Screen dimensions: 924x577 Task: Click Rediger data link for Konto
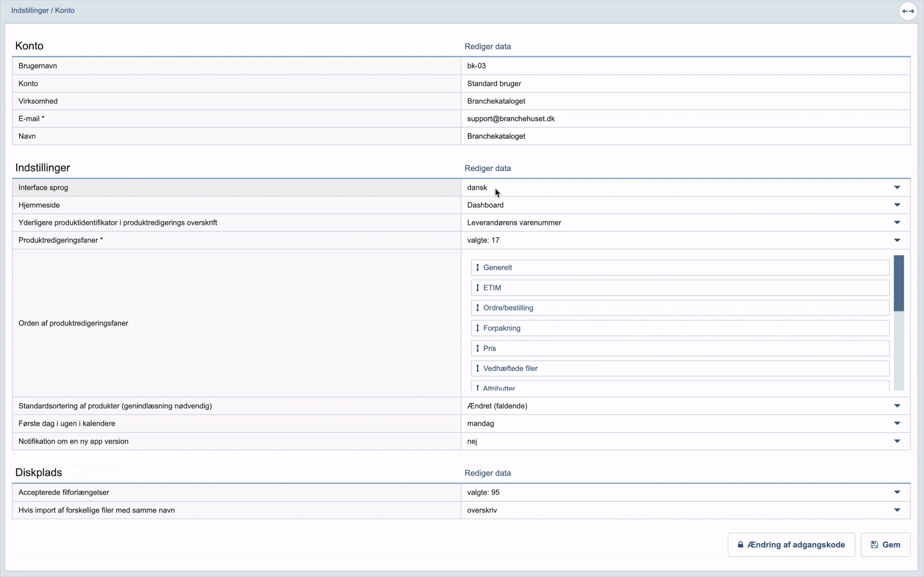click(487, 47)
